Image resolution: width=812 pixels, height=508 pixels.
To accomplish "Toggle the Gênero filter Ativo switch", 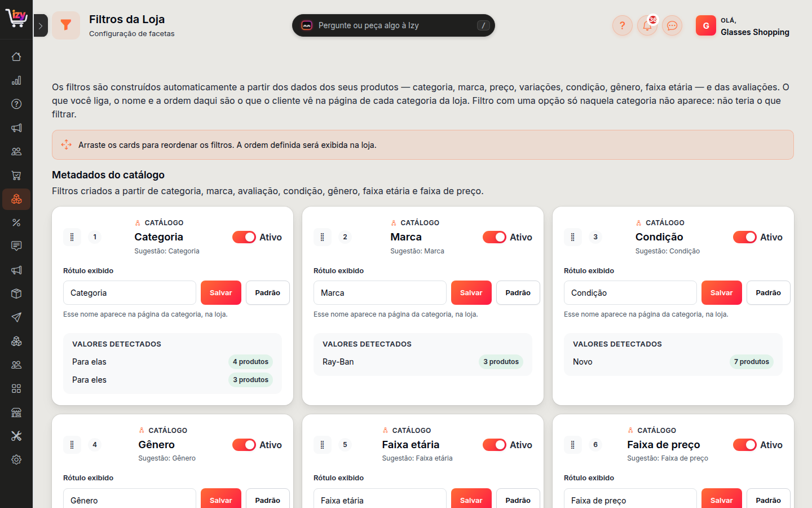I will coord(244,445).
